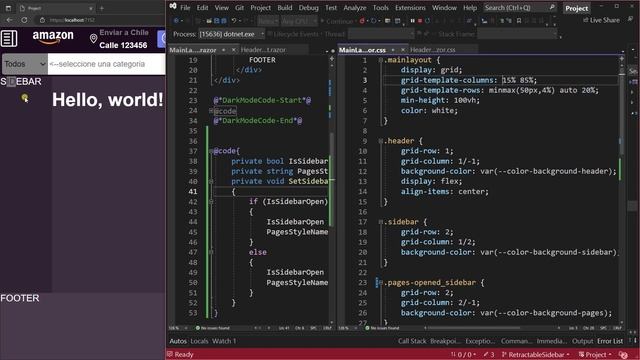This screenshot has width=640, height=360.
Task: Close the MainLayout razor.css tab
Action: pyautogui.click(x=403, y=50)
